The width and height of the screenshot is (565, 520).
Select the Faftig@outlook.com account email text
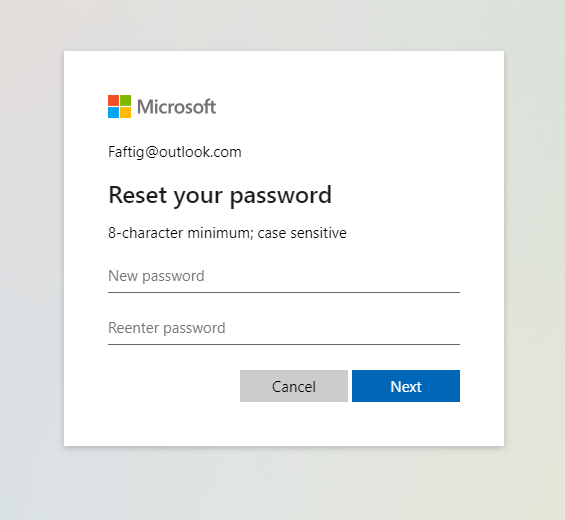175,152
